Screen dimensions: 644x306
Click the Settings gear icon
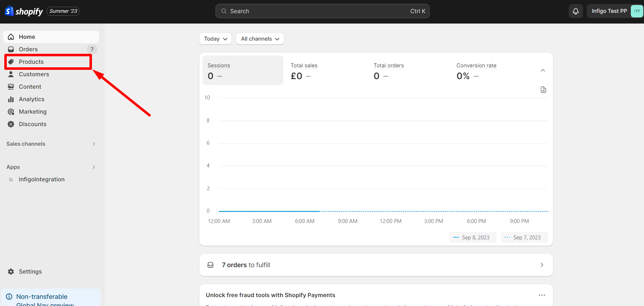(11, 271)
